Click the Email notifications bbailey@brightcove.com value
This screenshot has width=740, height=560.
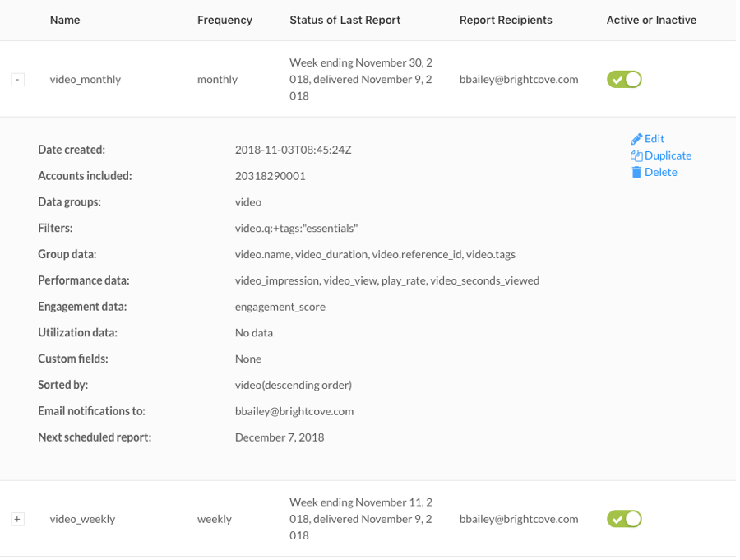294,411
